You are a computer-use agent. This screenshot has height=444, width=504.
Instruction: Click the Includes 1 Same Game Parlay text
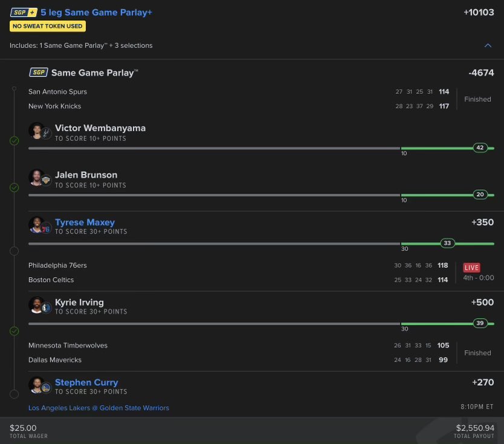(81, 45)
